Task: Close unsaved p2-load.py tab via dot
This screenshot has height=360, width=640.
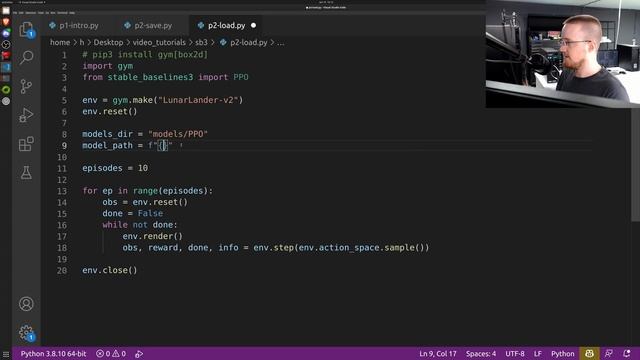Action: click(253, 25)
